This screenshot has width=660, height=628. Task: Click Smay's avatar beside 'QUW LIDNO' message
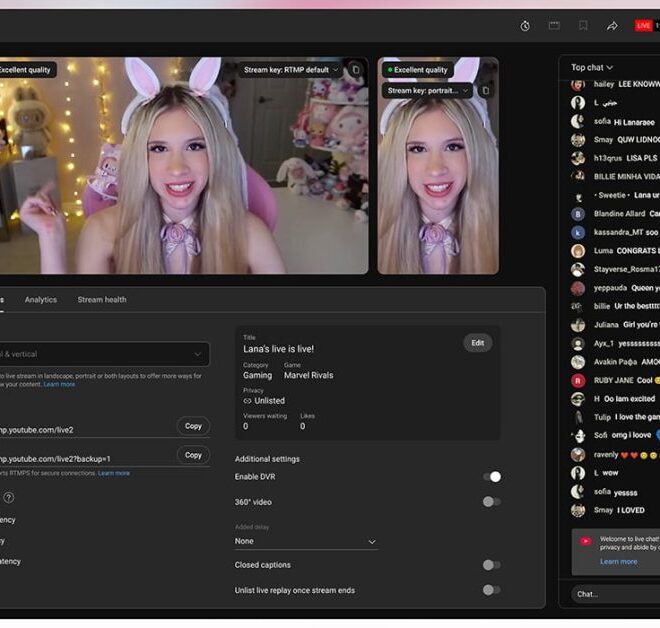point(578,140)
